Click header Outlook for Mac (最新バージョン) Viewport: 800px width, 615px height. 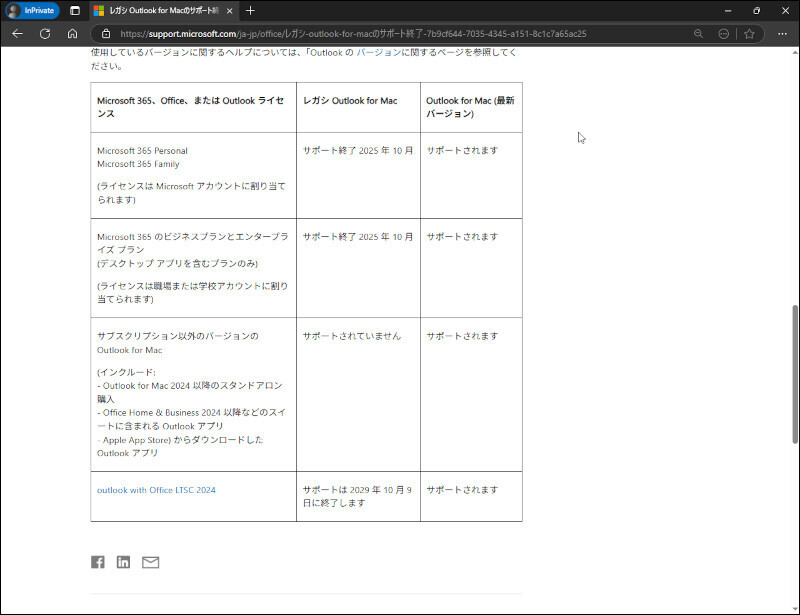click(x=470, y=107)
